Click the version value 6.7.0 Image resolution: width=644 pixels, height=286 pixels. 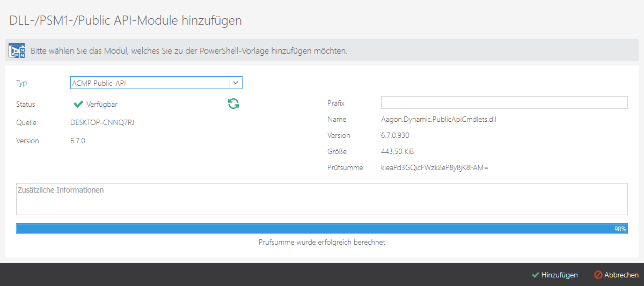point(78,141)
